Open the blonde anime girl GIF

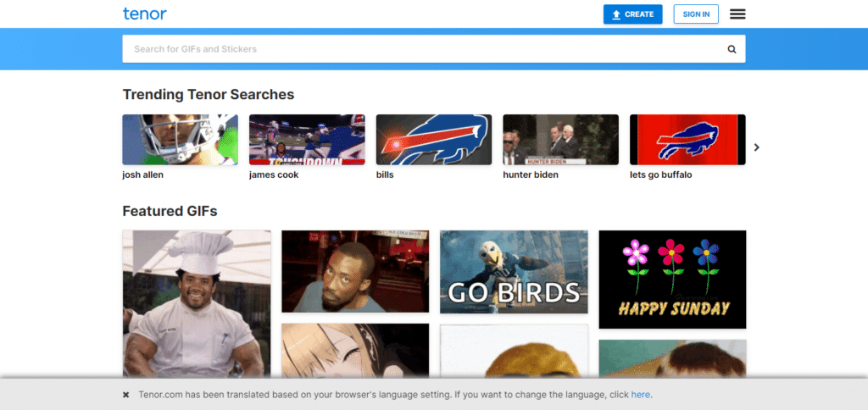pyautogui.click(x=355, y=351)
